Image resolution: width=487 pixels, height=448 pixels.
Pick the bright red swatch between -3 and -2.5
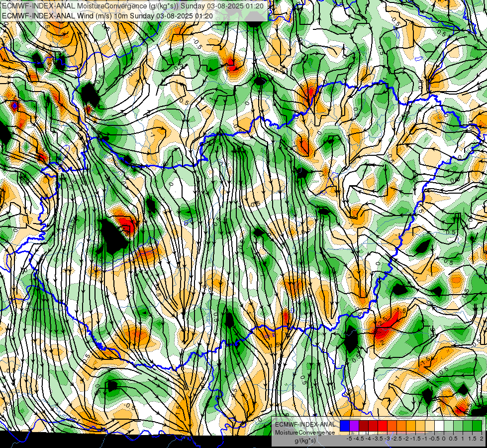coord(392,426)
